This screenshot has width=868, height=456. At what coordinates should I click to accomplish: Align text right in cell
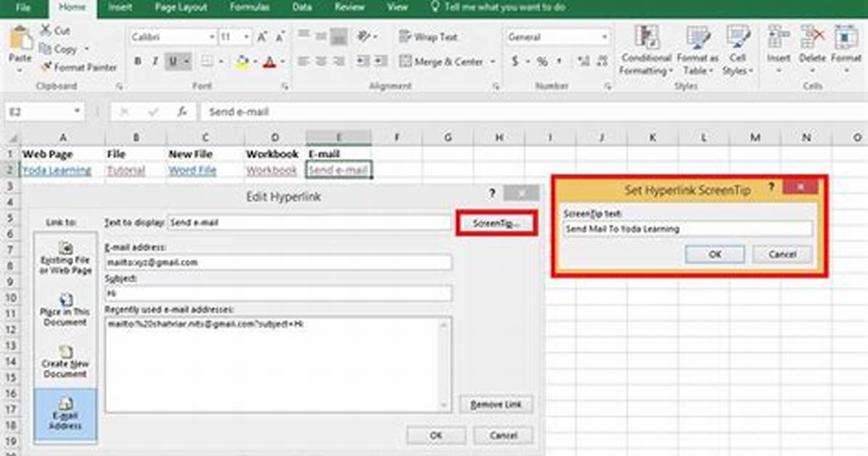(x=339, y=62)
